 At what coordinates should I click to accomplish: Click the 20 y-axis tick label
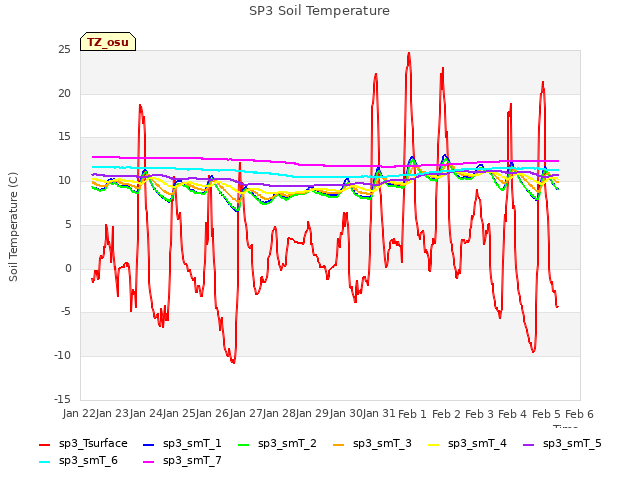pyautogui.click(x=64, y=93)
